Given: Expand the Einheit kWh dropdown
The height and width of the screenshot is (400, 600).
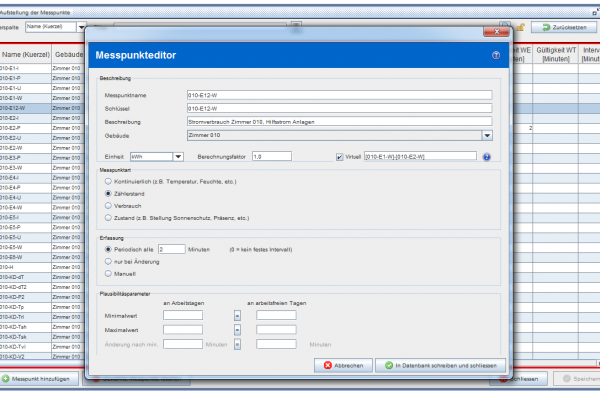Looking at the screenshot, I should (x=177, y=157).
